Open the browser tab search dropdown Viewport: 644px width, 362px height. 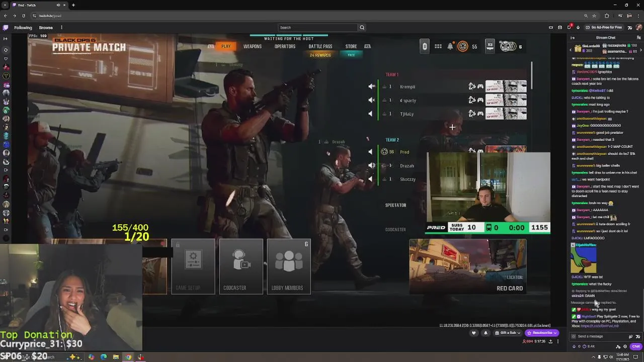click(x=6, y=5)
